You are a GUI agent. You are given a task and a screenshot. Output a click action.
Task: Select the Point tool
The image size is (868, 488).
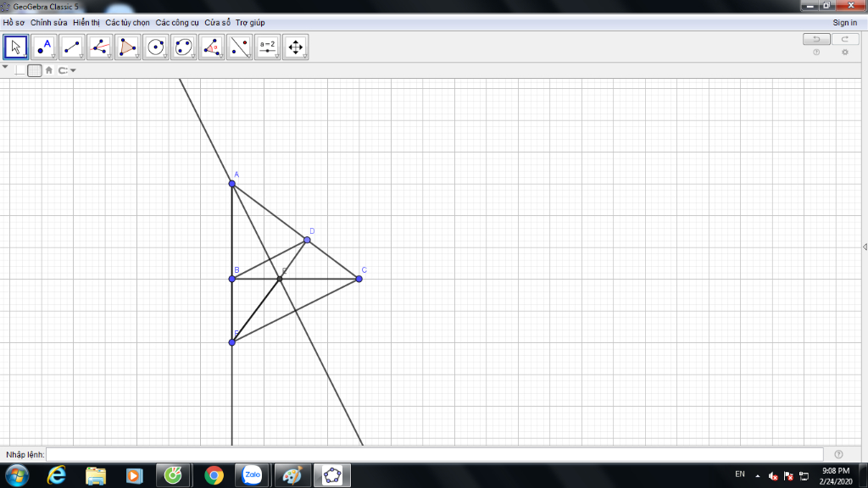click(x=44, y=47)
